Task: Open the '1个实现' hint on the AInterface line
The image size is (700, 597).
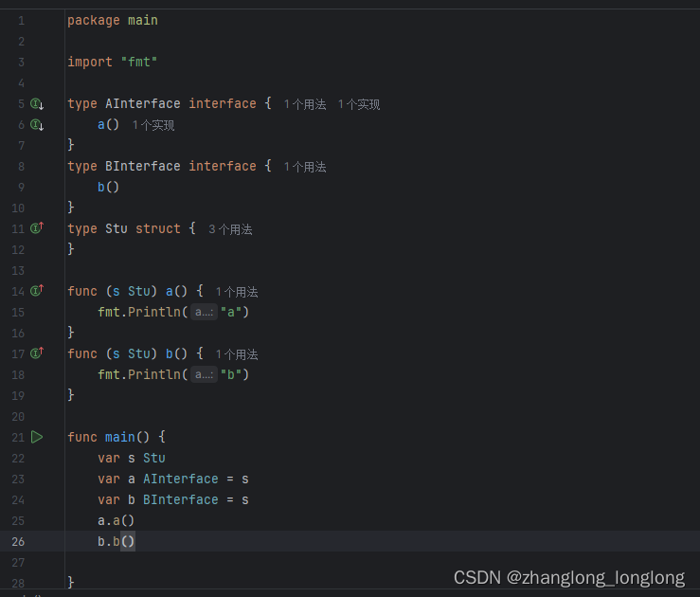Action: (359, 104)
